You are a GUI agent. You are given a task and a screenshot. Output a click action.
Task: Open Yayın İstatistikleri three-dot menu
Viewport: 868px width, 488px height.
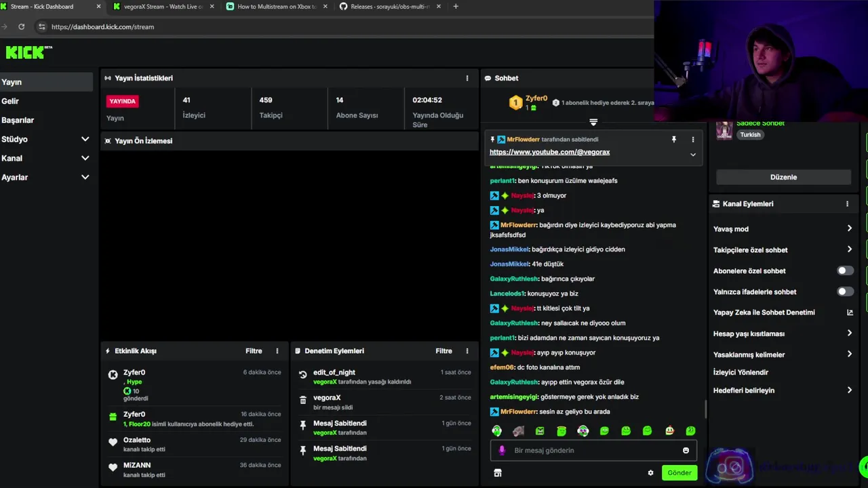click(x=467, y=78)
